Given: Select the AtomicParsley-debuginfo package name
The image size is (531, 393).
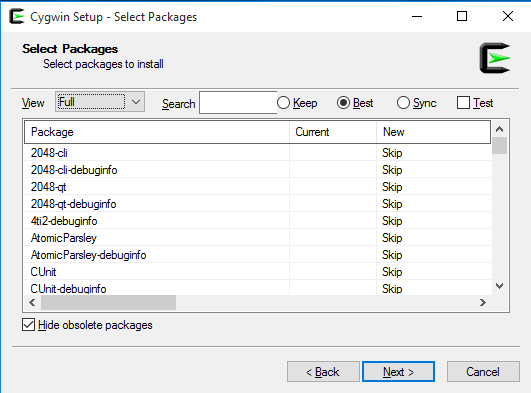Looking at the screenshot, I should [88, 255].
